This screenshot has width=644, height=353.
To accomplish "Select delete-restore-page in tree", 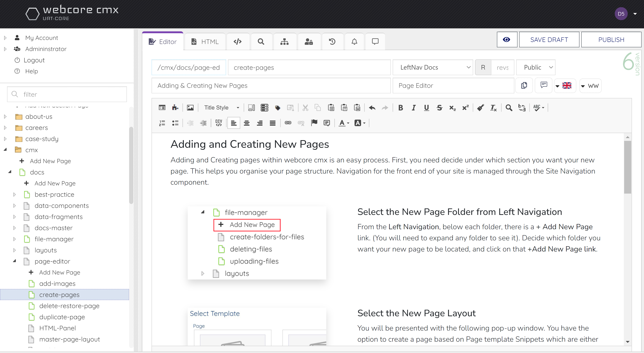I will click(x=69, y=306).
